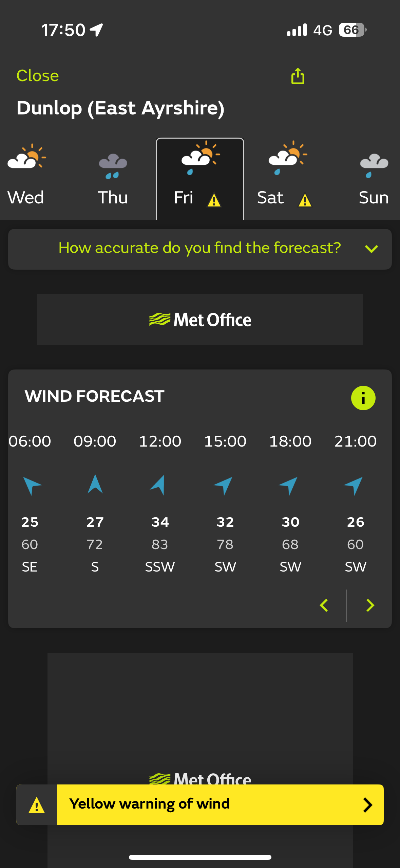400x868 pixels.
Task: Open wind forecast info icon
Action: click(363, 398)
